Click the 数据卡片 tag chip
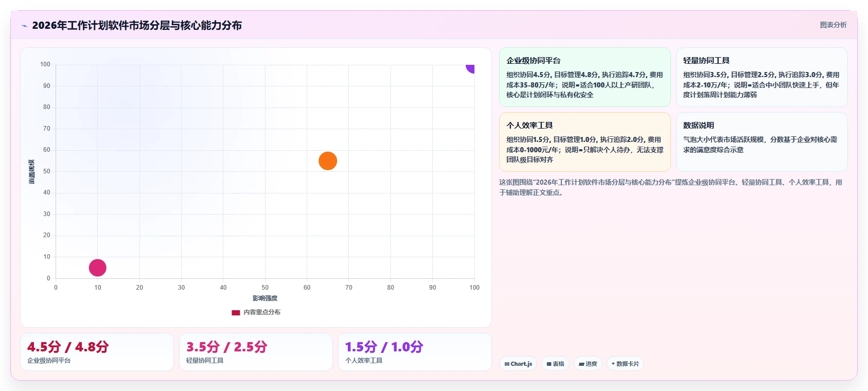 pos(625,364)
